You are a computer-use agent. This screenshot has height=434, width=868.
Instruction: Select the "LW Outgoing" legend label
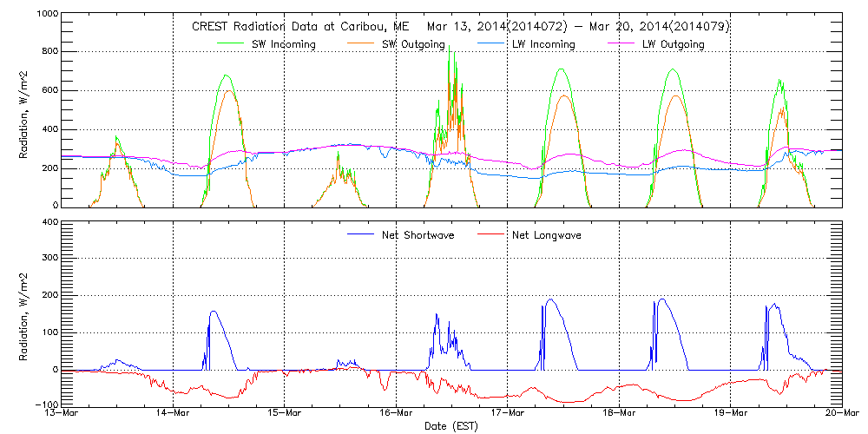point(674,45)
